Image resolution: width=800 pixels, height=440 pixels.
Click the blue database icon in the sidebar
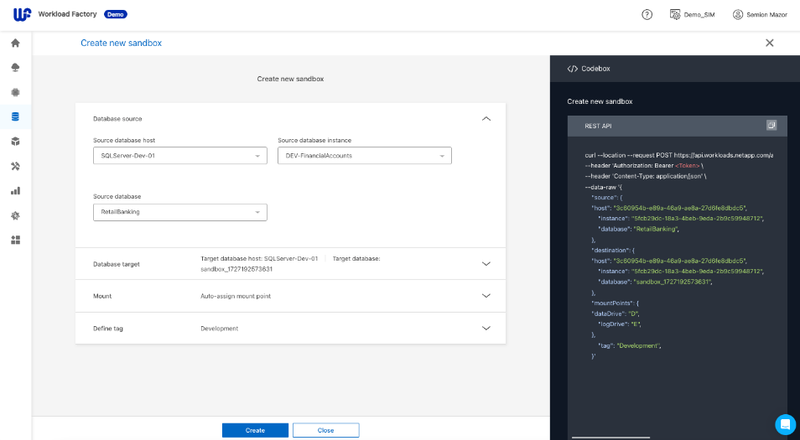click(15, 116)
